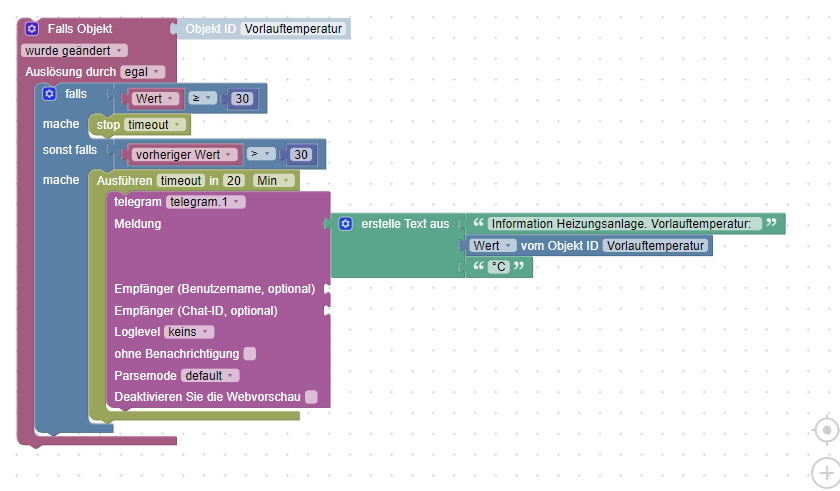
Task: Open the Auslösung durch egal dropdown
Action: click(x=142, y=72)
